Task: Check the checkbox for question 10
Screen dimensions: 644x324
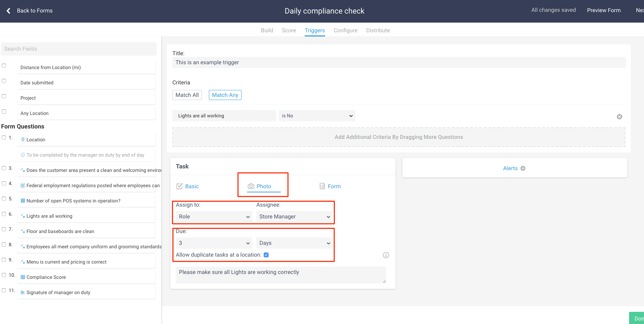Action: 4,275
